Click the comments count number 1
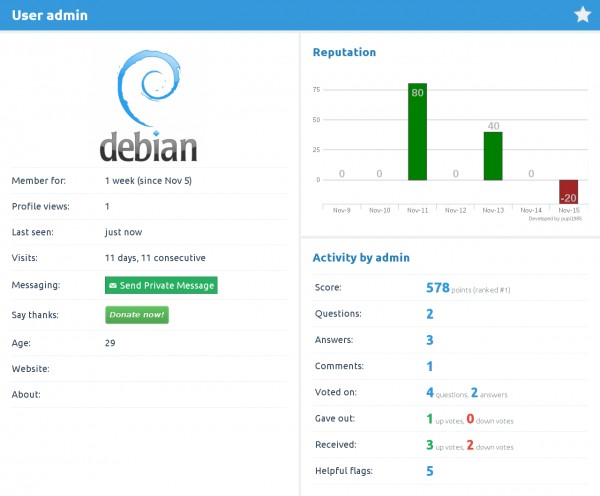 pyautogui.click(x=430, y=367)
